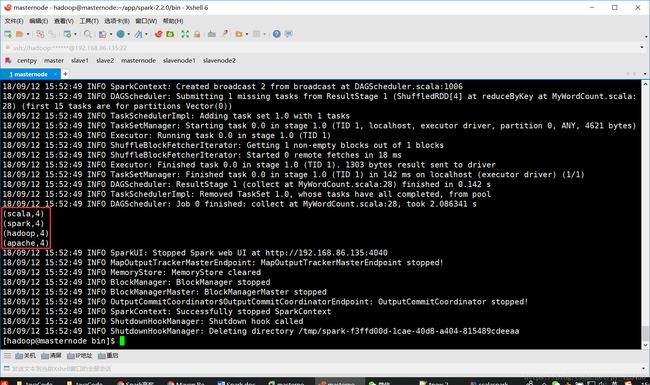Close the '1 masternode' session tab
The image size is (650, 385).
55,74
